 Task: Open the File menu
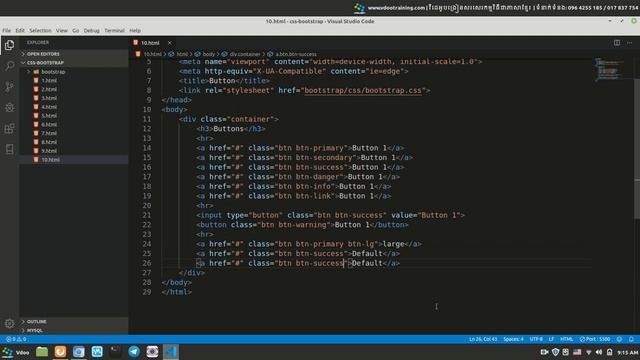click(x=7, y=31)
